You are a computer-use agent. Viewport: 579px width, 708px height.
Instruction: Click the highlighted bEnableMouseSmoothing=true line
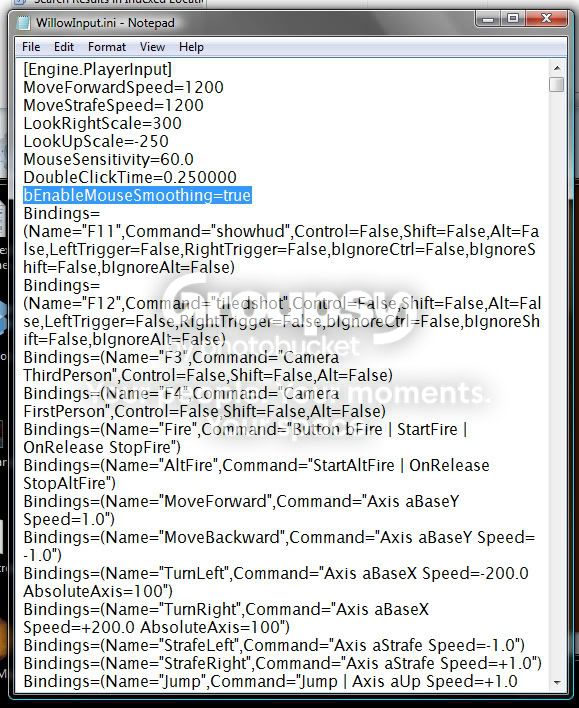click(x=137, y=196)
